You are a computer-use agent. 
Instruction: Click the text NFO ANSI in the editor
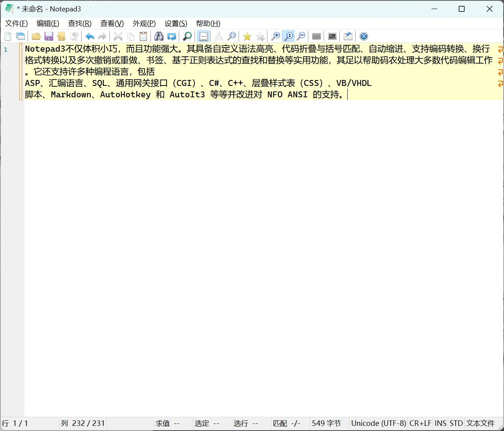click(287, 95)
